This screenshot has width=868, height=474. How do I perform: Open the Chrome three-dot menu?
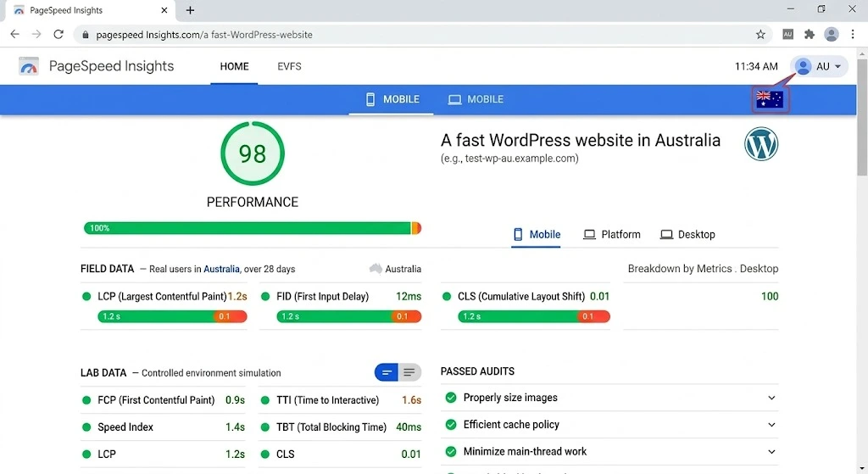853,35
